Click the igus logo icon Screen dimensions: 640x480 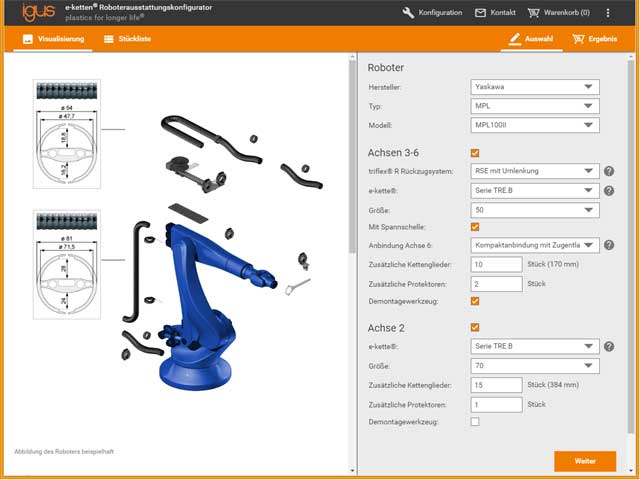[32, 13]
